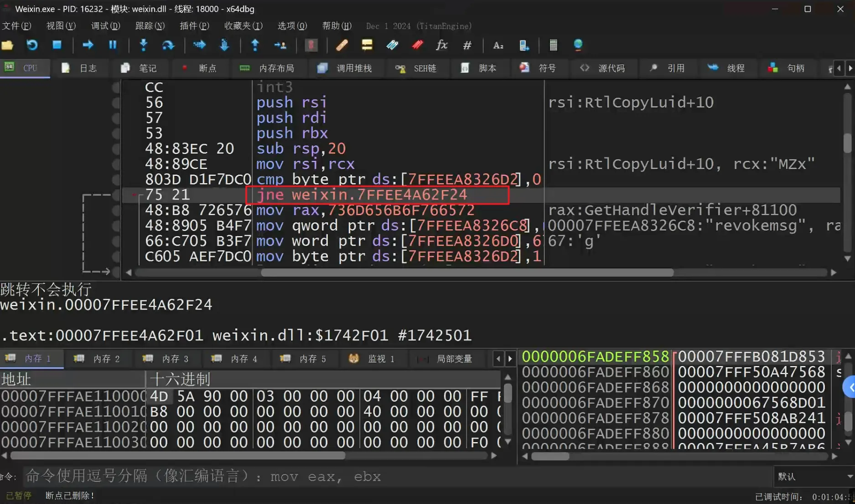Open the 选项(O) menu
The image size is (855, 504).
pyautogui.click(x=292, y=26)
